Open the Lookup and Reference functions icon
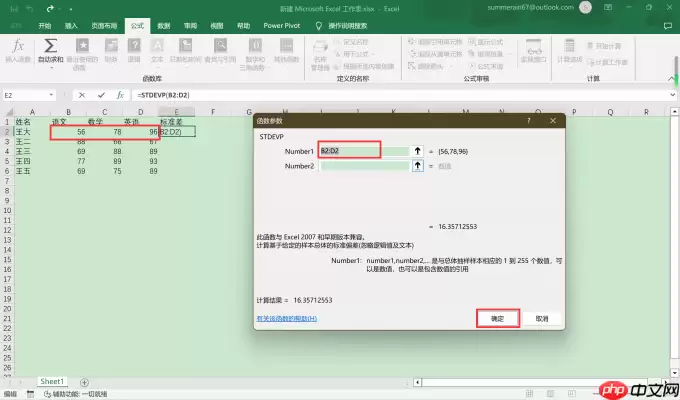 (x=220, y=45)
